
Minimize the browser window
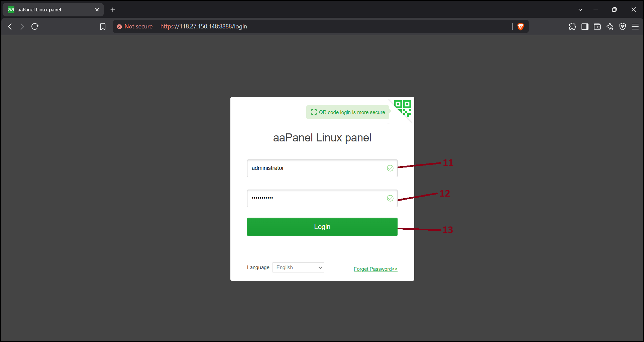click(596, 10)
